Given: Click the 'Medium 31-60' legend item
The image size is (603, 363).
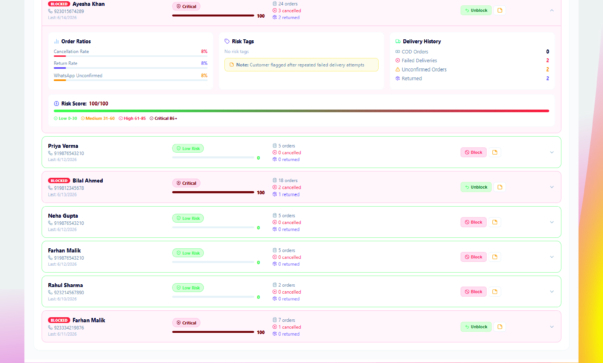Looking at the screenshot, I should tap(98, 118).
